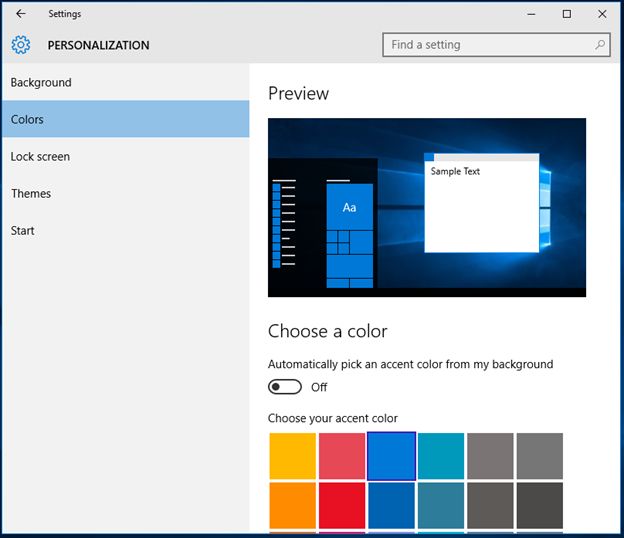Open the Start settings page

tap(23, 231)
